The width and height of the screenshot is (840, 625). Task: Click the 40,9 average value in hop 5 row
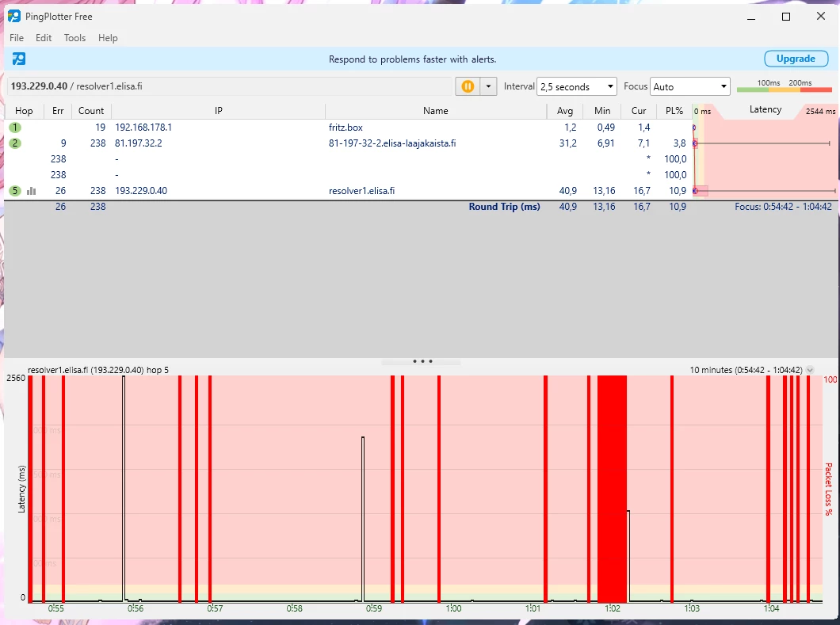568,191
